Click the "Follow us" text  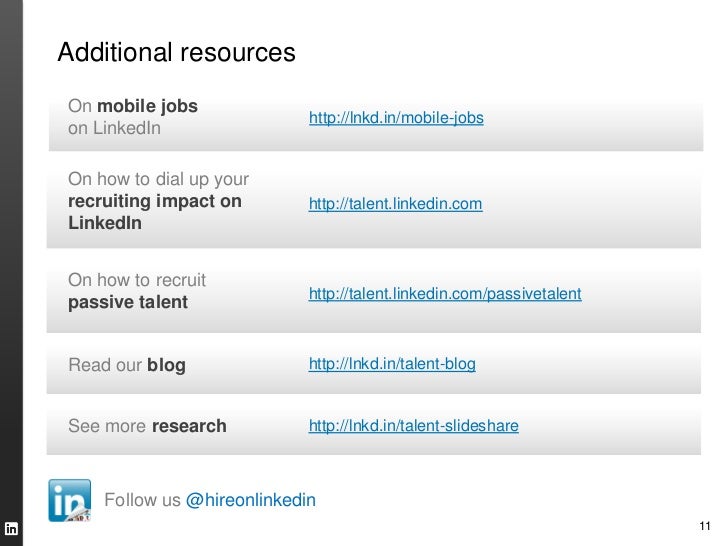(x=142, y=500)
